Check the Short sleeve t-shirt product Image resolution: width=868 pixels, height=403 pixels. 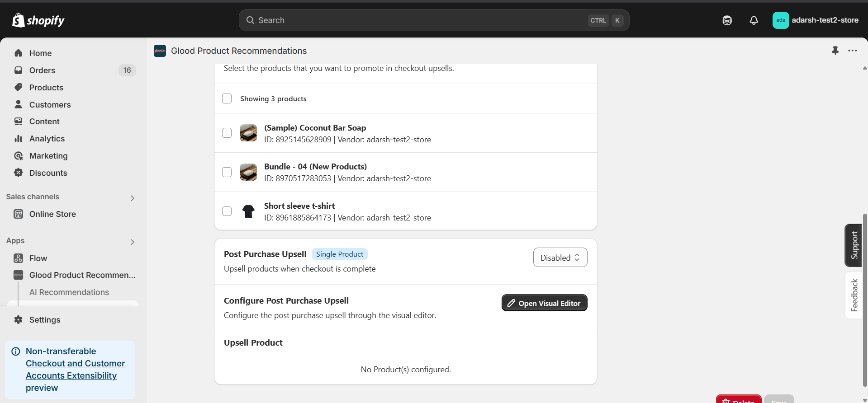(x=227, y=211)
